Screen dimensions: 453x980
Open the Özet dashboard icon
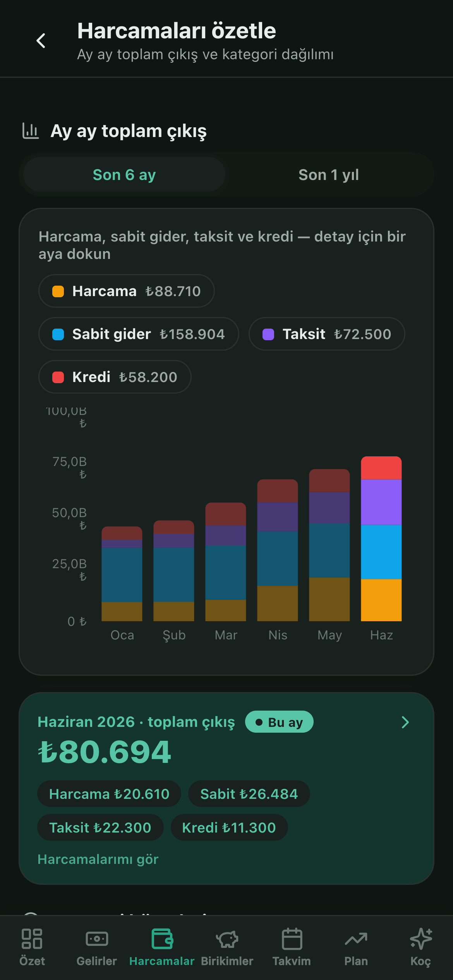[x=32, y=939]
